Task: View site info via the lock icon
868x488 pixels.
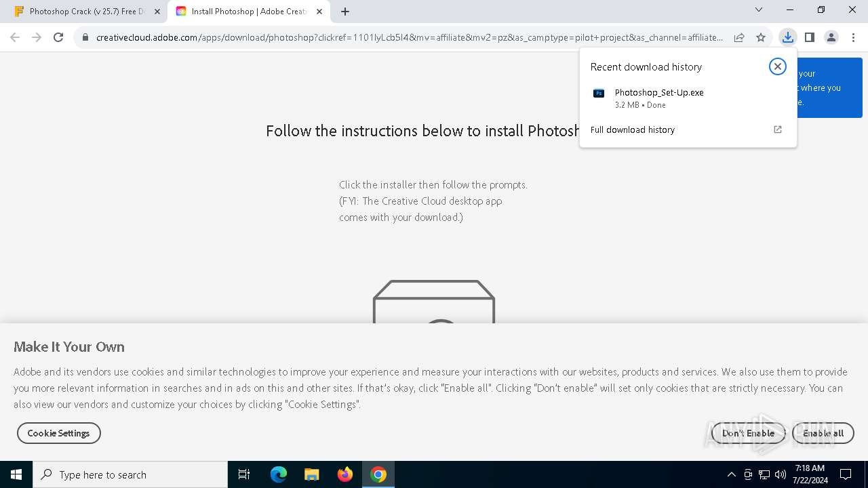Action: (85, 37)
